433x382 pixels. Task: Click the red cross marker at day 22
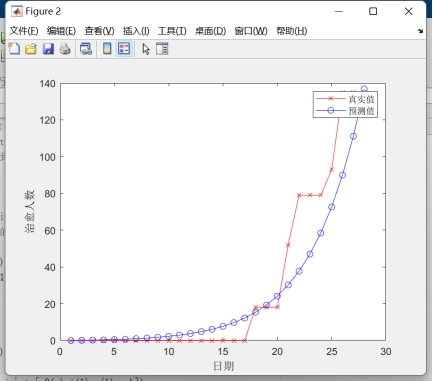point(299,195)
